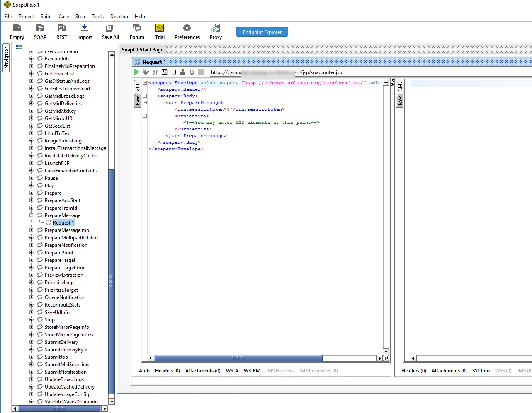Click the magnifier icon at editor corner
Screen dimensions: 532x413
click(x=386, y=358)
